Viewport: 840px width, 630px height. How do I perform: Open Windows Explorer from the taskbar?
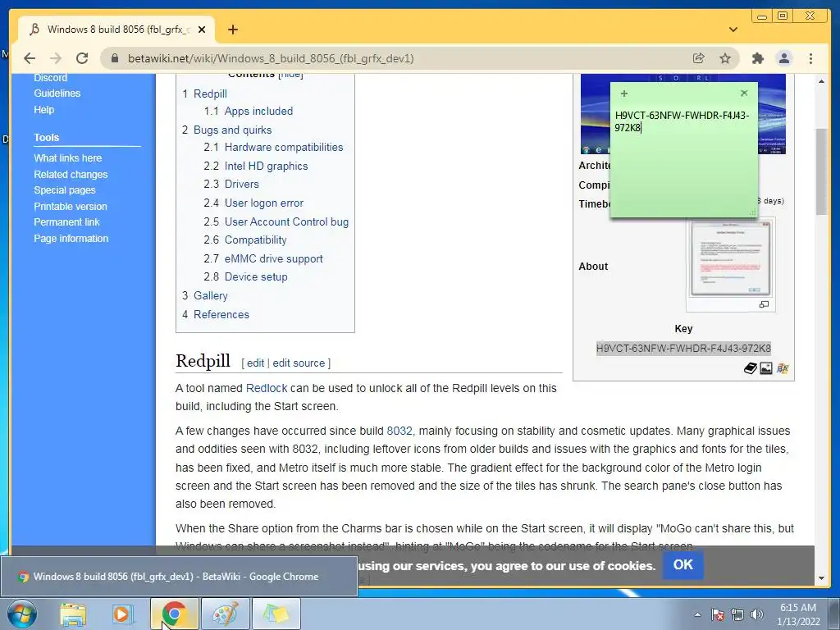[x=73, y=614]
